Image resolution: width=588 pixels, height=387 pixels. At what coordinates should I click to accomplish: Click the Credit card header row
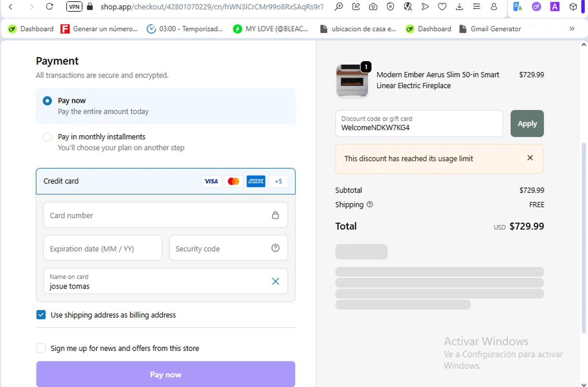165,181
